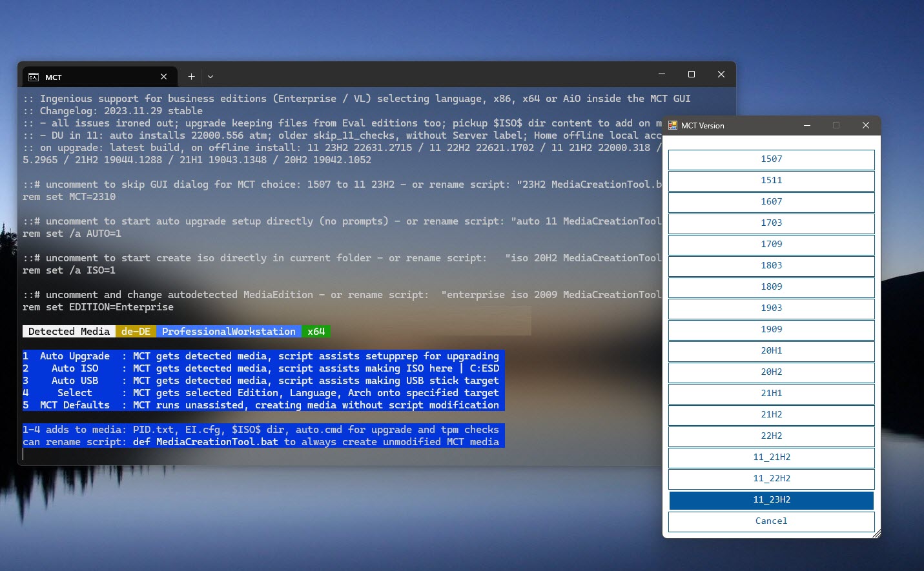Minimize the terminal window

662,75
